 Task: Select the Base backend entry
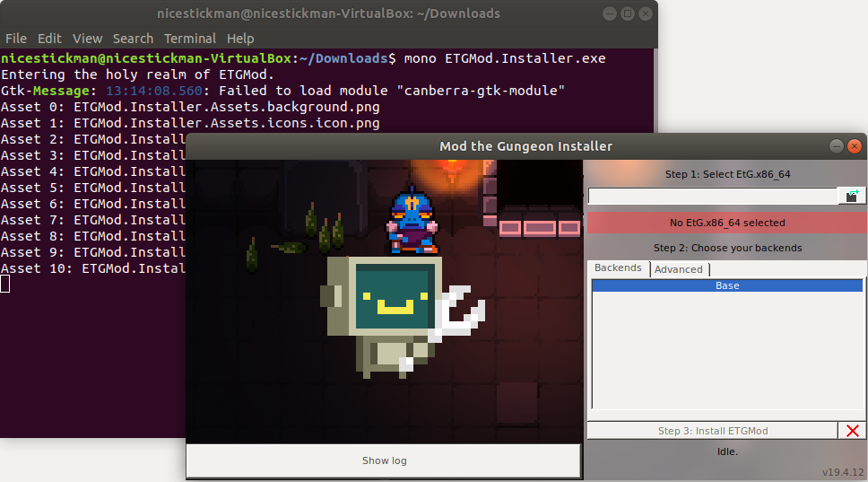tap(727, 285)
